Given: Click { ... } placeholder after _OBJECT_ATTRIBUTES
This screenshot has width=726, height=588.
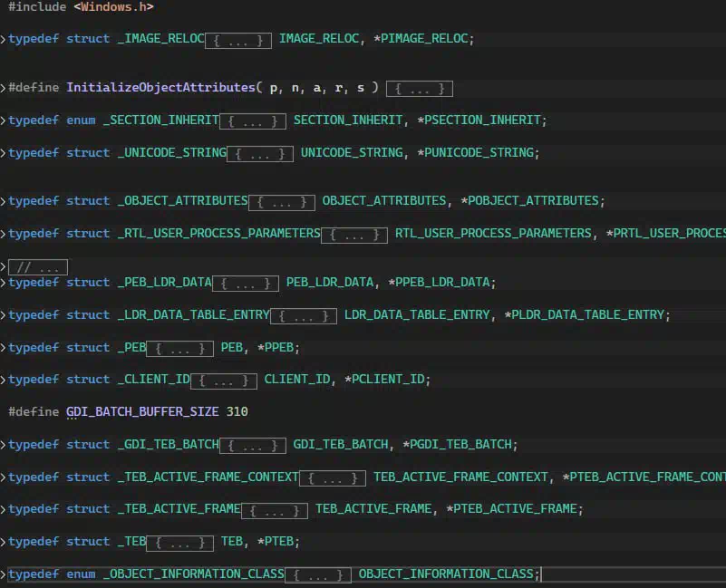Looking at the screenshot, I should (x=282, y=202).
